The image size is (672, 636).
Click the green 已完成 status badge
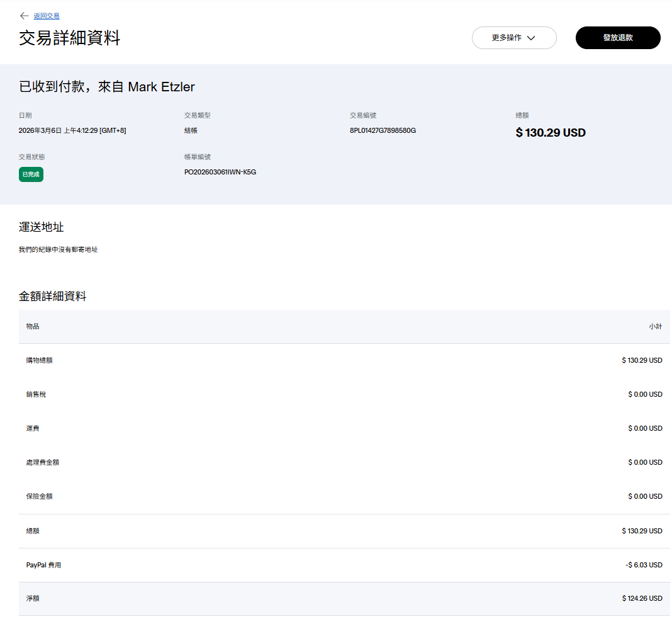tap(31, 174)
